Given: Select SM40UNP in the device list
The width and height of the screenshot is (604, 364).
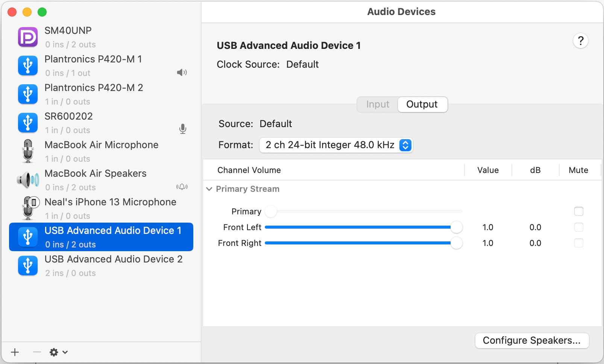Looking at the screenshot, I should pyautogui.click(x=101, y=37).
